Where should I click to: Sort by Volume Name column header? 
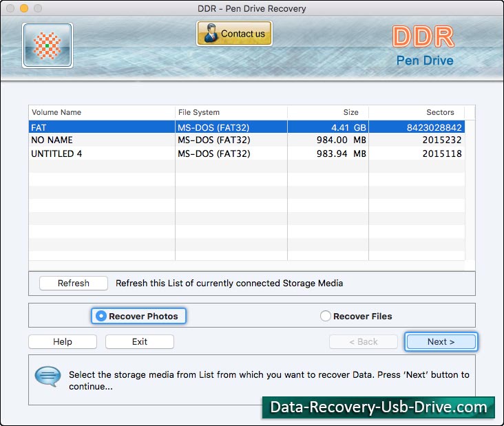[x=102, y=112]
